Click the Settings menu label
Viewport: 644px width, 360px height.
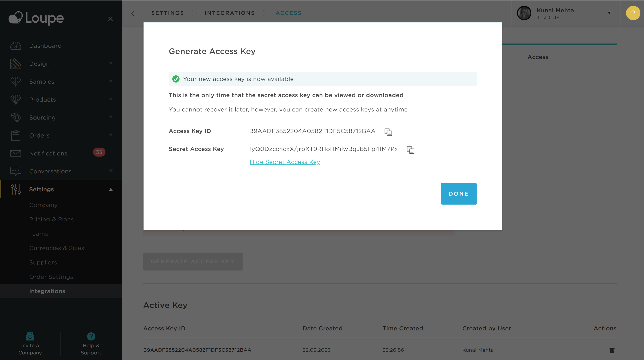click(42, 189)
